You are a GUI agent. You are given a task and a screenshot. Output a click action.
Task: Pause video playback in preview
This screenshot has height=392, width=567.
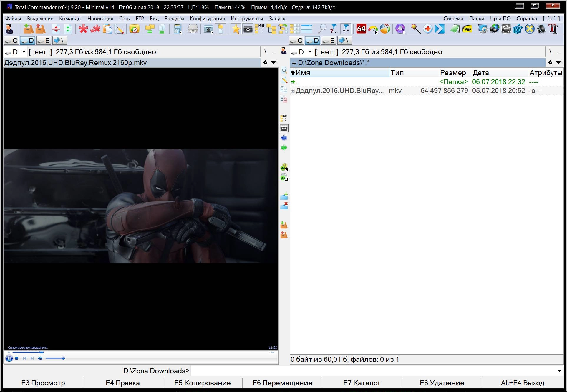point(9,358)
